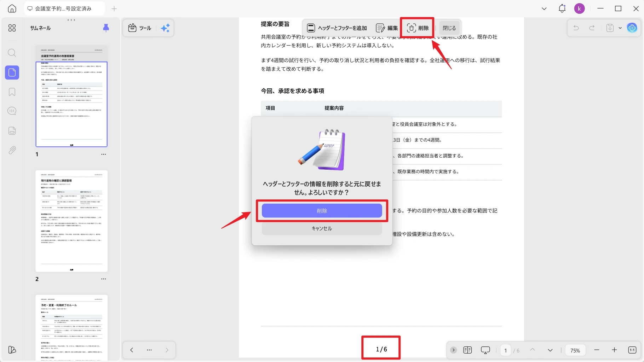Viewport: 644px width, 362px height.
Task: Launch the AI sparkle assistant
Action: [x=165, y=28]
